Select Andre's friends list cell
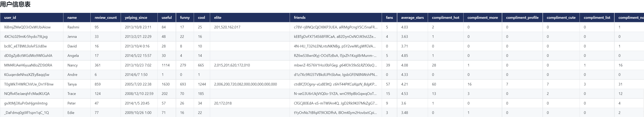The width and height of the screenshot is (644, 117). click(336, 75)
